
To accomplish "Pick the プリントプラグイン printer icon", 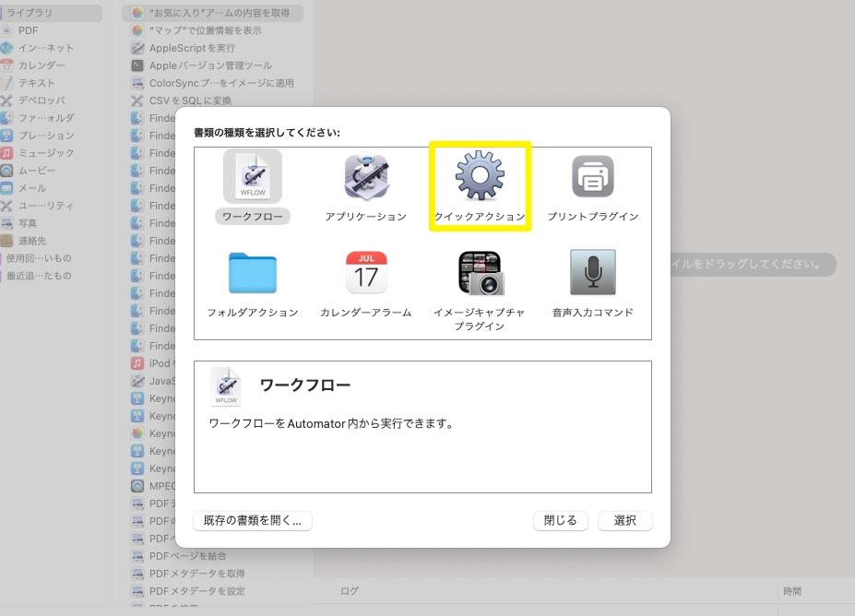I will (x=592, y=177).
